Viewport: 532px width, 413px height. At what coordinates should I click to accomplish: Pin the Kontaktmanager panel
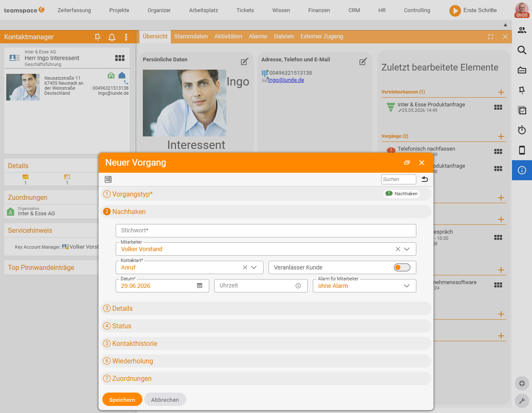tap(98, 37)
